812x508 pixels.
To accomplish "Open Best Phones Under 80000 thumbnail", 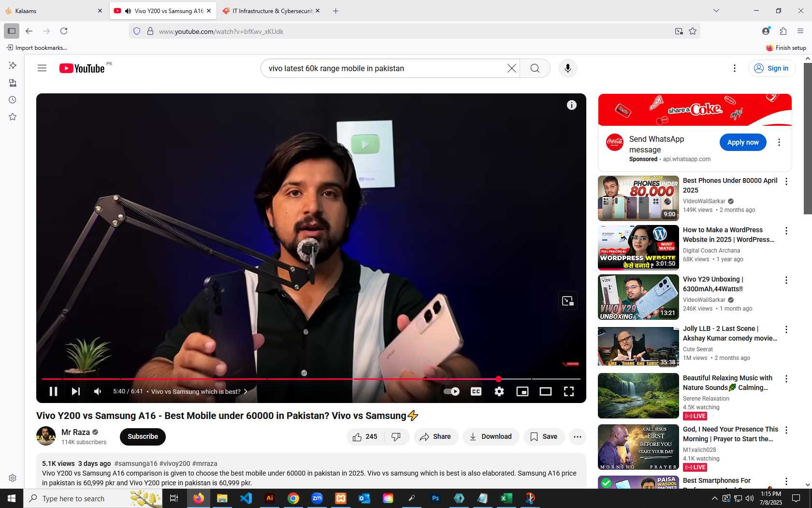I will (x=638, y=198).
